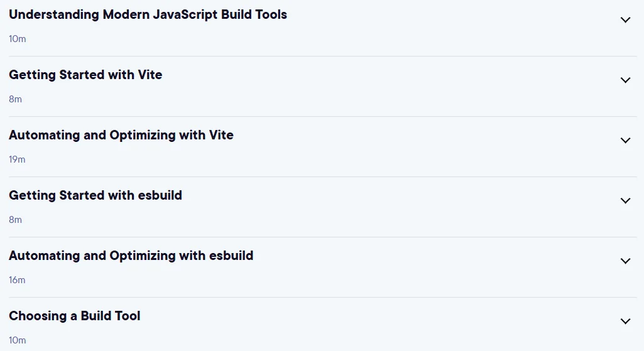Select the Getting Started with Vite heading
644x351 pixels.
pos(85,75)
